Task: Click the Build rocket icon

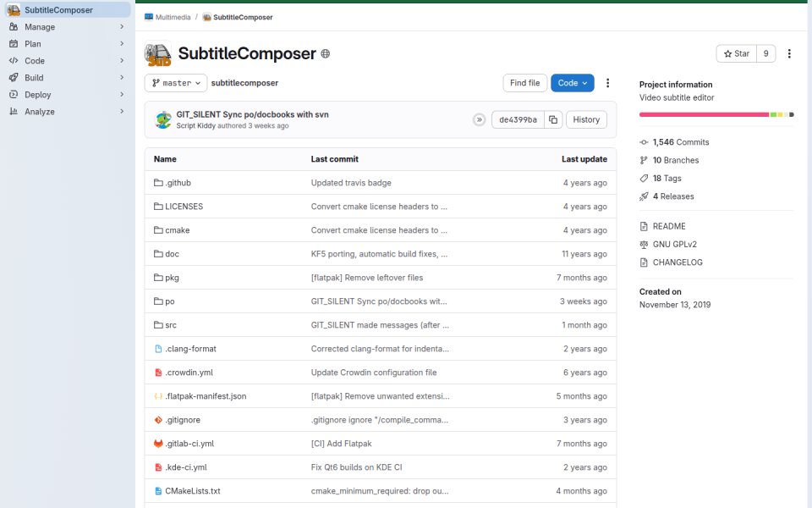Action: pyautogui.click(x=14, y=78)
